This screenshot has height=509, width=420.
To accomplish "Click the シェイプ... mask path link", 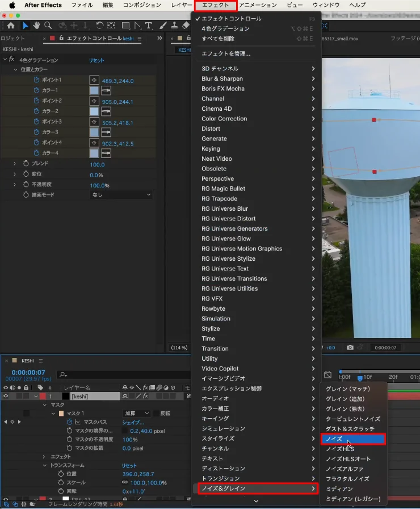I will click(133, 422).
